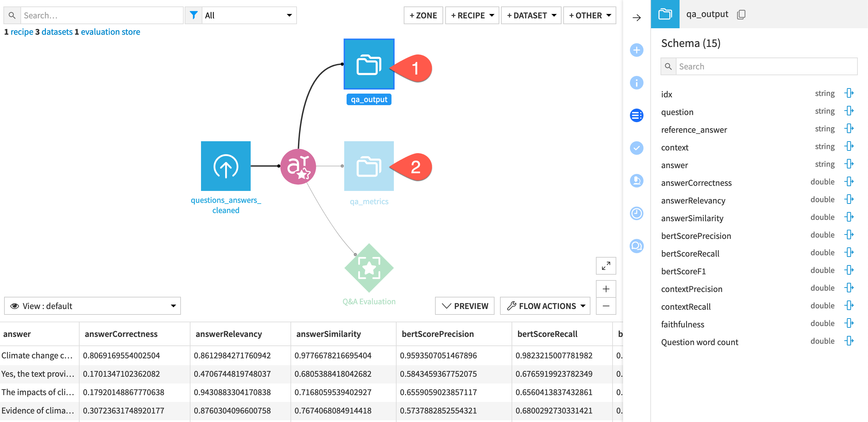Click the column icon for faithfulness
This screenshot has height=422, width=868.
click(x=849, y=323)
